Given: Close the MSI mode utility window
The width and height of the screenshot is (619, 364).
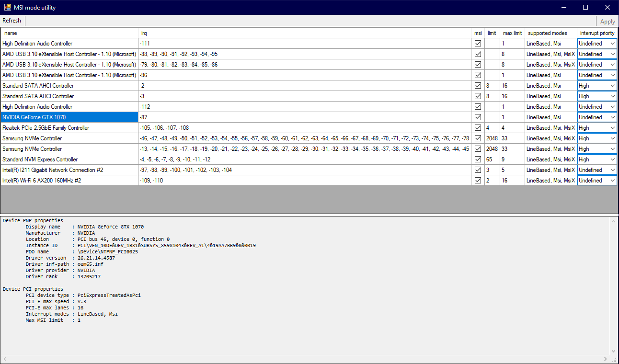Looking at the screenshot, I should [x=608, y=7].
